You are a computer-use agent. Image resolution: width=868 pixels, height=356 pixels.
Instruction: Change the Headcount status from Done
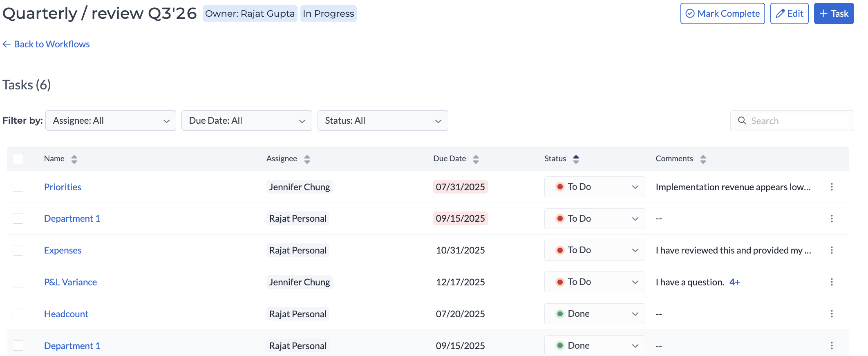(594, 314)
